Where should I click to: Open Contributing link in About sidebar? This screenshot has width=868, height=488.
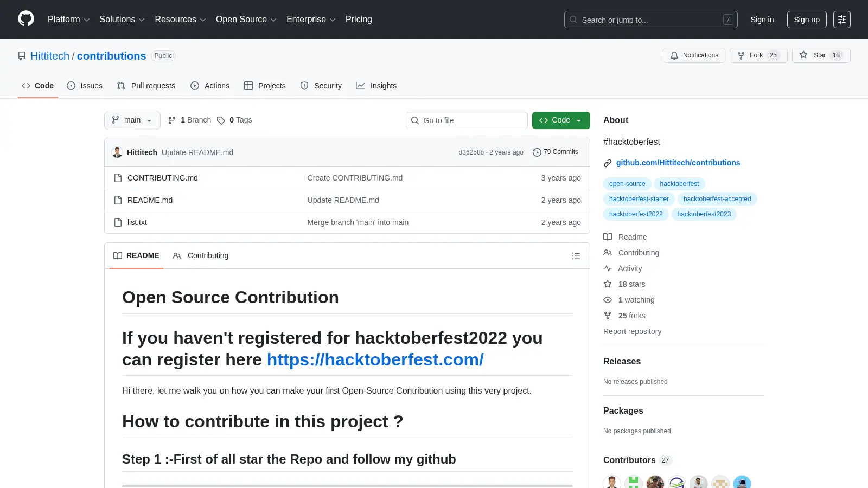[x=631, y=253]
